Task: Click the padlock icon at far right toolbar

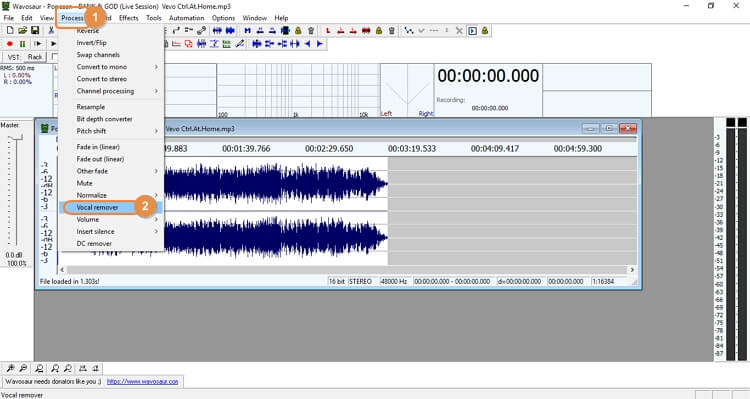Action: pos(485,30)
